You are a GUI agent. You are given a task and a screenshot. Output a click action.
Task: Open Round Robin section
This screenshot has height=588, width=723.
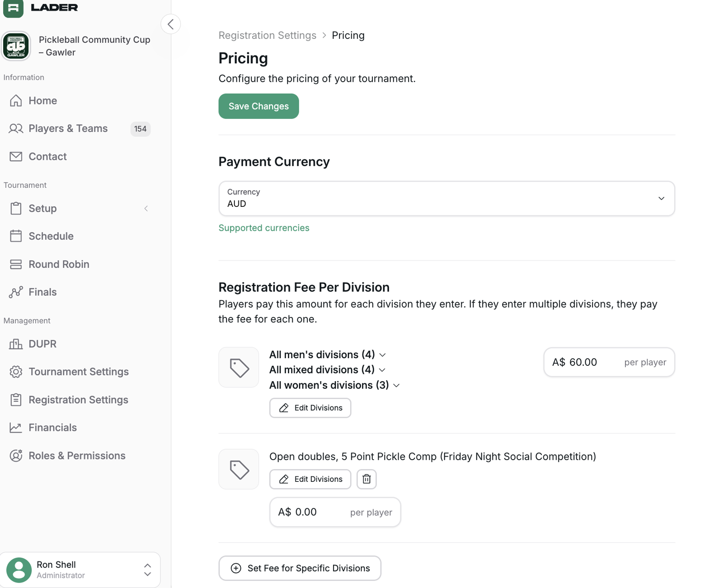tap(59, 264)
